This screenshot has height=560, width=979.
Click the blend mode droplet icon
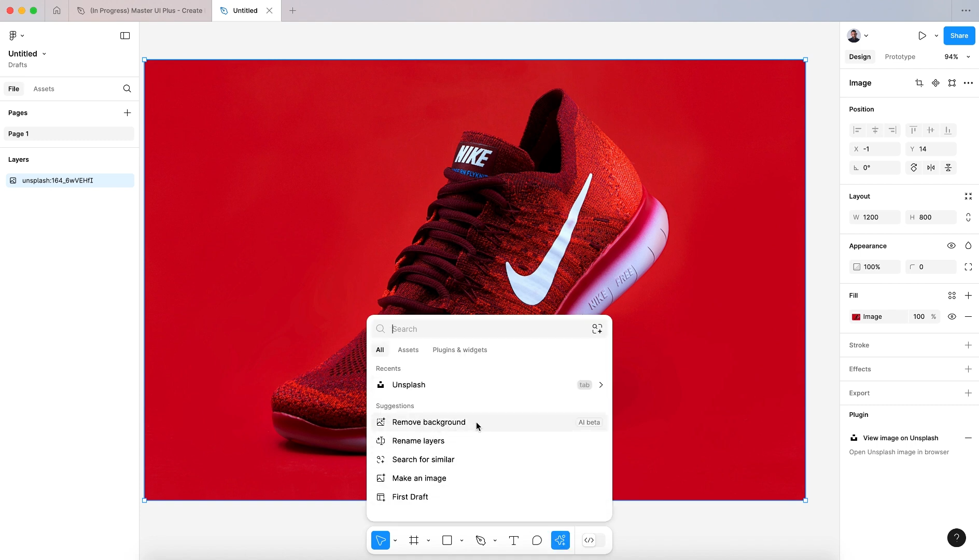pyautogui.click(x=968, y=246)
